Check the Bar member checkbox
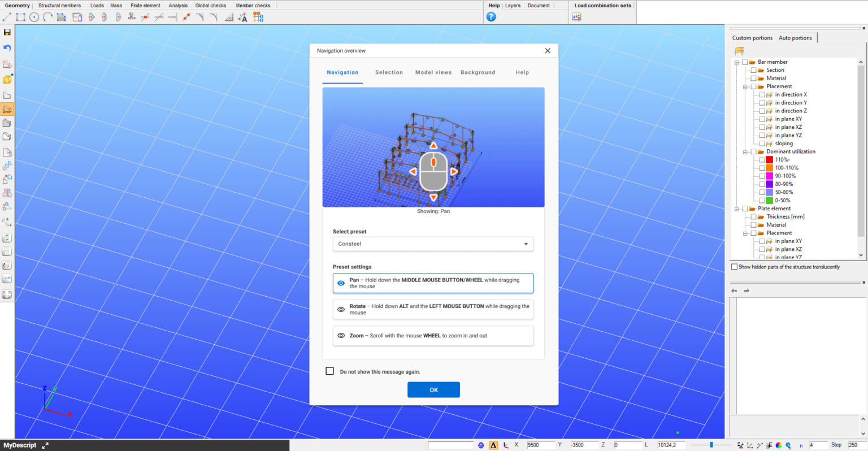 745,62
